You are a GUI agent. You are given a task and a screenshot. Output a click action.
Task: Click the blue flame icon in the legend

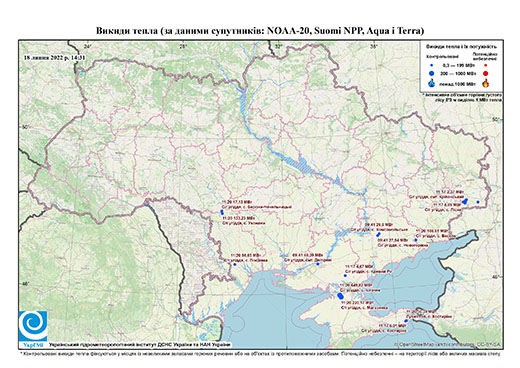click(x=431, y=83)
